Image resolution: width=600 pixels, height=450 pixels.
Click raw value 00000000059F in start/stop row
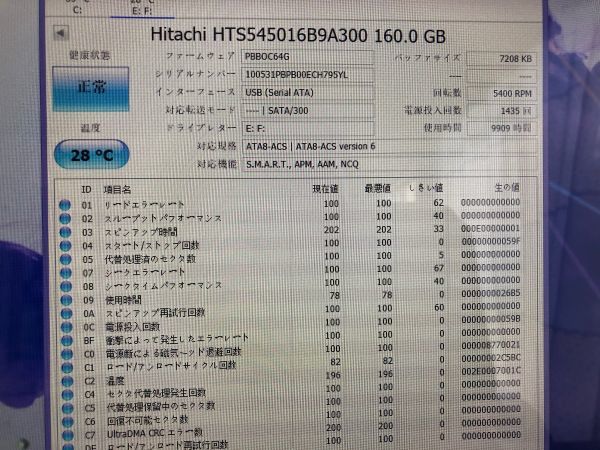(491, 241)
